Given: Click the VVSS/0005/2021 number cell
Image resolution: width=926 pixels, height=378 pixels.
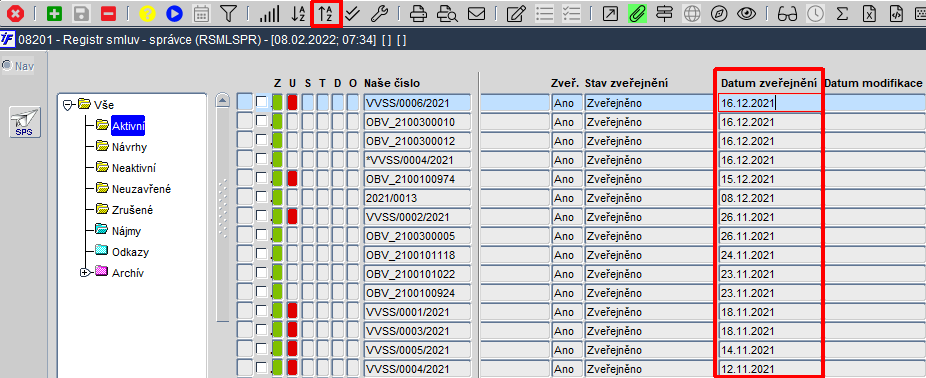Looking at the screenshot, I should (417, 350).
